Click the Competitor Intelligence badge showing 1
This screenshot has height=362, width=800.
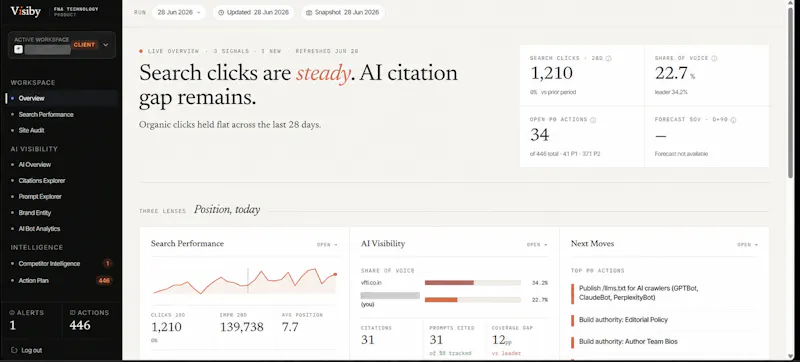pyautogui.click(x=107, y=264)
